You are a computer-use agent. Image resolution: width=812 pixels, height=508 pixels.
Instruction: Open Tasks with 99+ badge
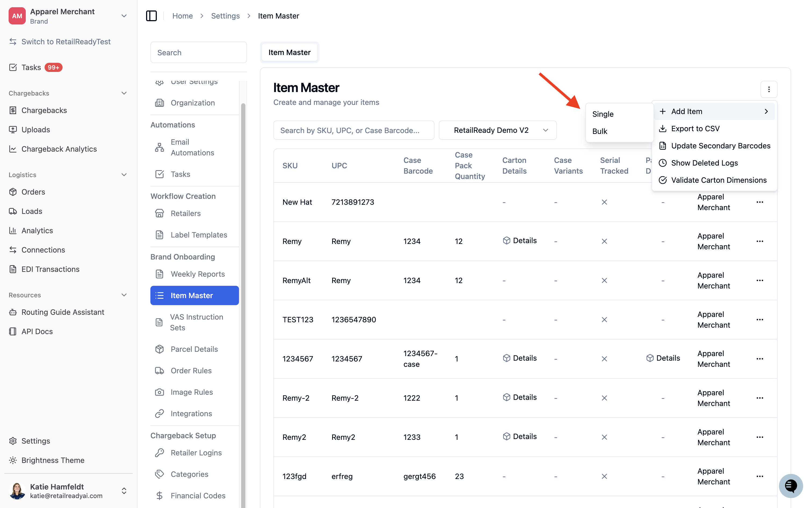click(x=36, y=67)
